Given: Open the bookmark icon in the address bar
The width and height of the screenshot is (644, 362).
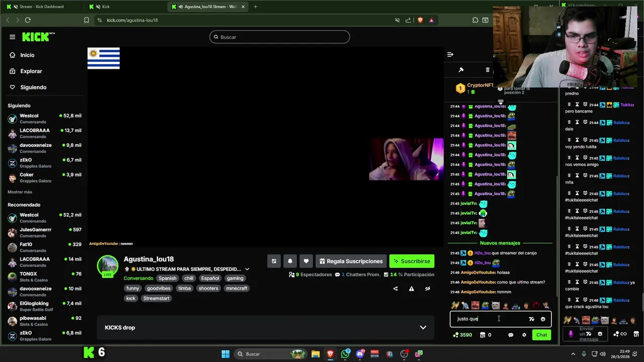Looking at the screenshot, I should point(87,20).
